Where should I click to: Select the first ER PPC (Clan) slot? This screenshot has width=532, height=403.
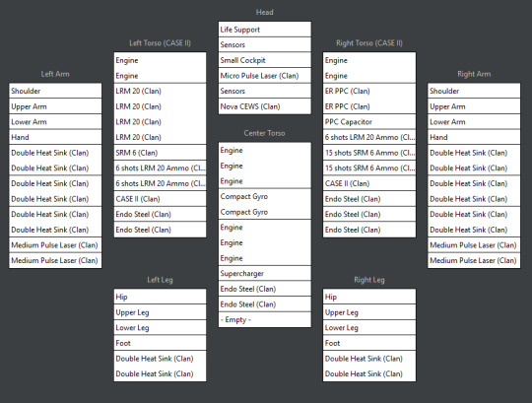(369, 91)
